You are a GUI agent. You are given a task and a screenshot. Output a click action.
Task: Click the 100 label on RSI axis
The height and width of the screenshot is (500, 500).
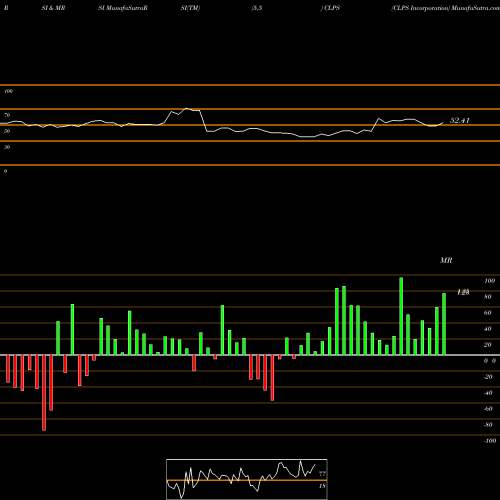[8, 91]
